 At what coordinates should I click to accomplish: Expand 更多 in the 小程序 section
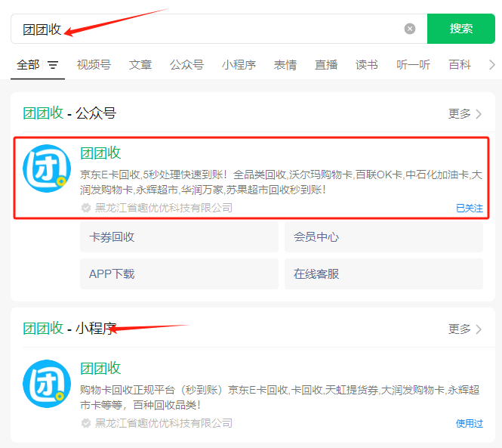tap(464, 329)
